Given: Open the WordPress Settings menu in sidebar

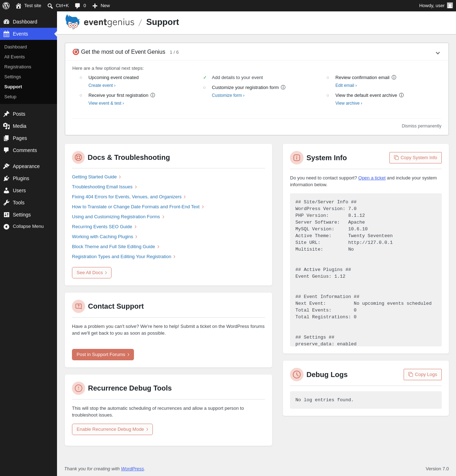Looking at the screenshot, I should coord(28,215).
